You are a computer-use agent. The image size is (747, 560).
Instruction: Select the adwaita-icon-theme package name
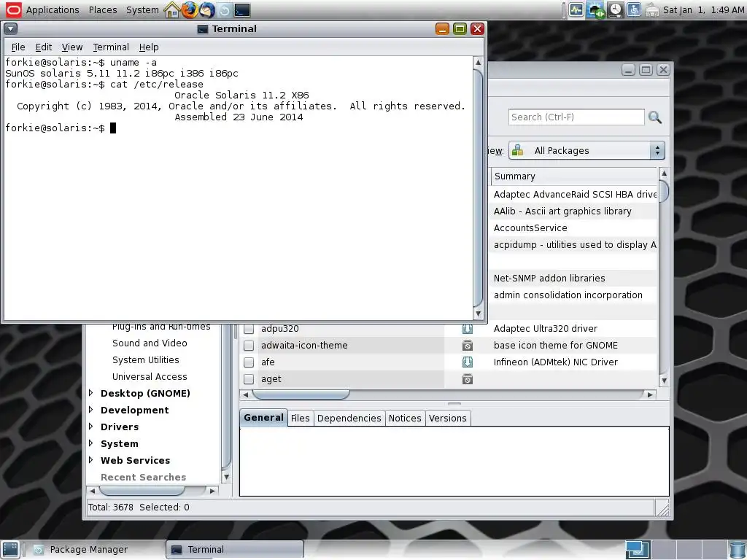[x=304, y=345]
